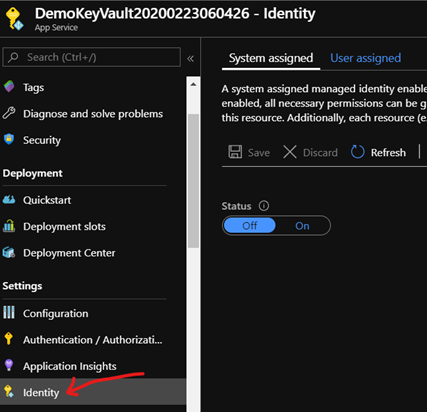Set Status toggle to On

point(302,226)
